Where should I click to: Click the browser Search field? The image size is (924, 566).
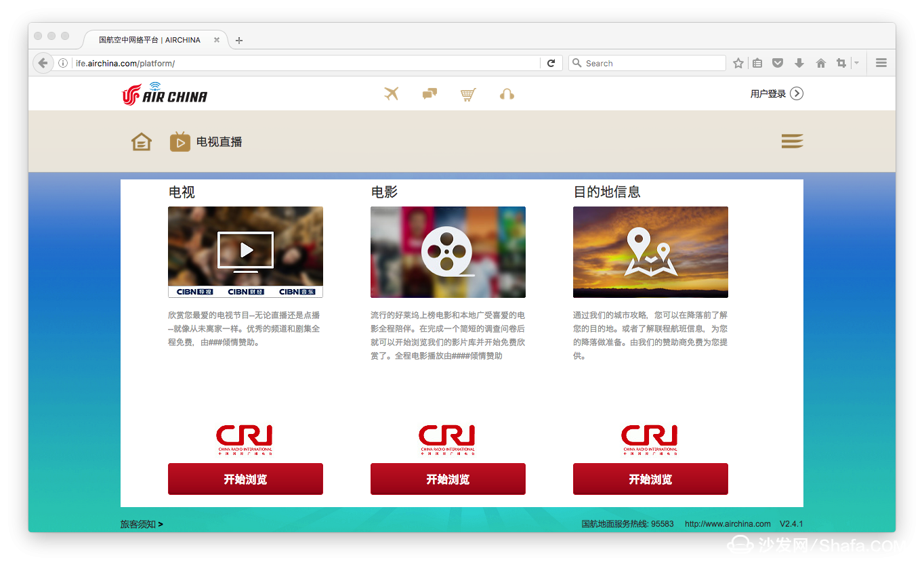(x=647, y=63)
